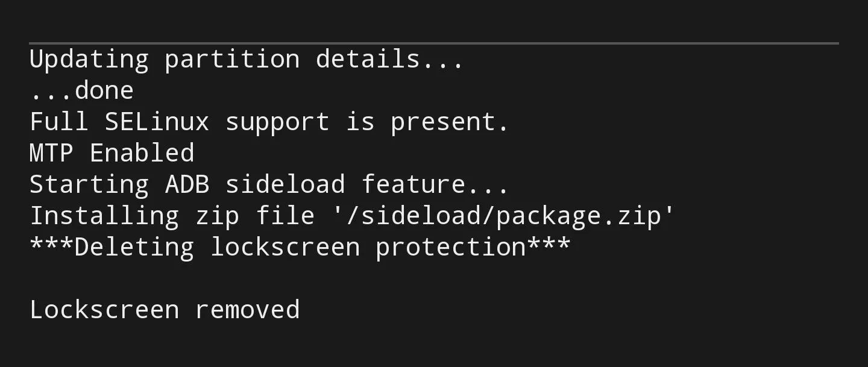Click the '...done' log line

tap(81, 90)
